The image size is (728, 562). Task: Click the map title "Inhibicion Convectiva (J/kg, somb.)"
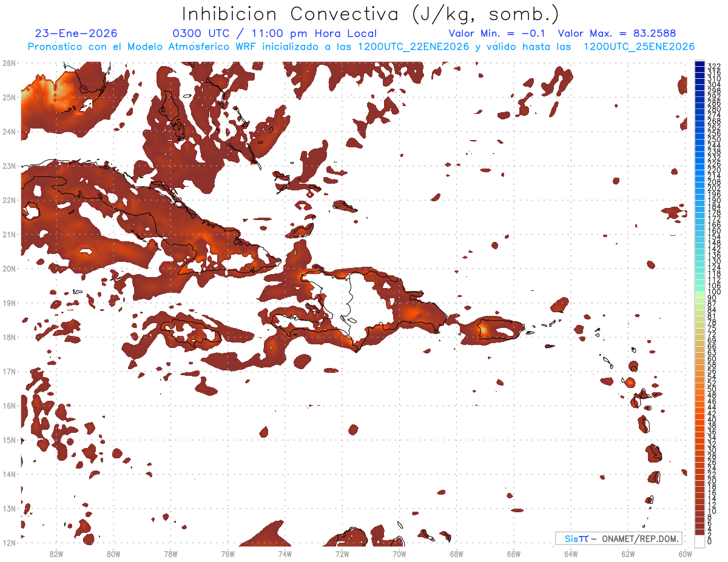(371, 15)
